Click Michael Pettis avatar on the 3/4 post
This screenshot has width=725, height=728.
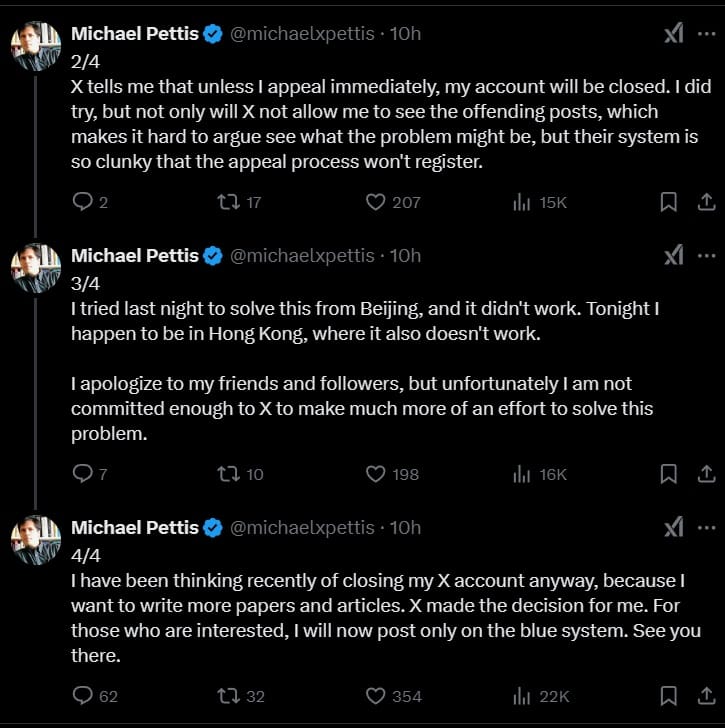tap(34, 269)
